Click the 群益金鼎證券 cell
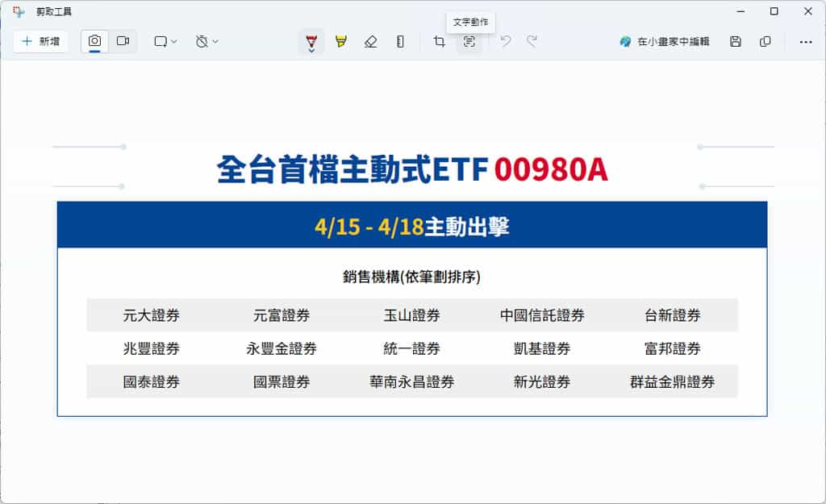This screenshot has width=826, height=504. tap(672, 381)
